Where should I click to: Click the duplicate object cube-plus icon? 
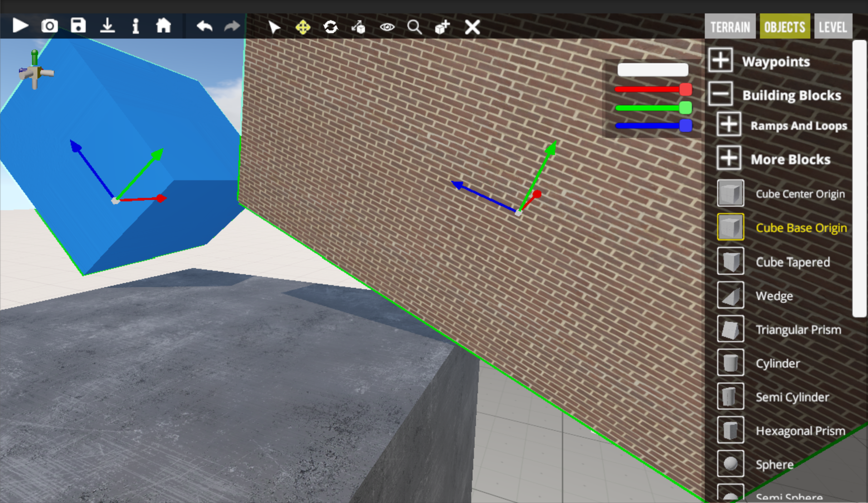[443, 27]
